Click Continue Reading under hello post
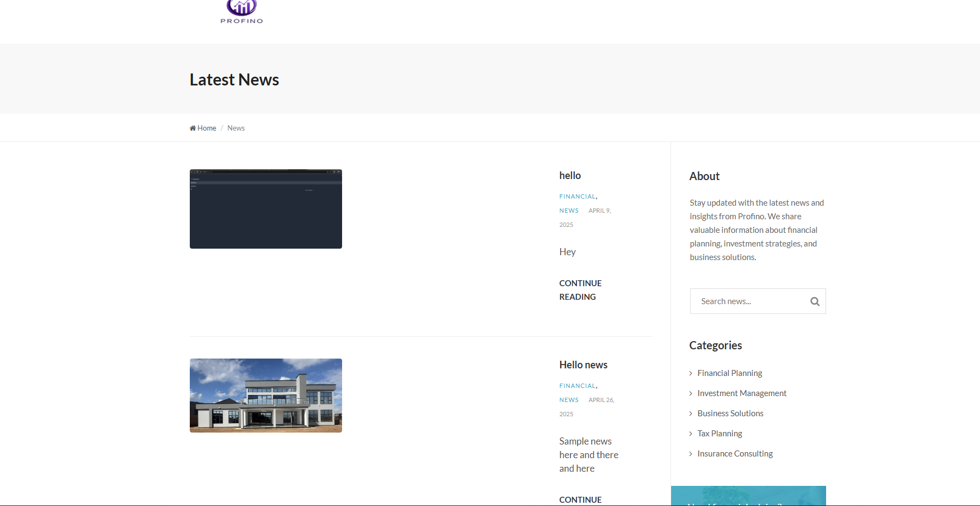 pos(580,290)
